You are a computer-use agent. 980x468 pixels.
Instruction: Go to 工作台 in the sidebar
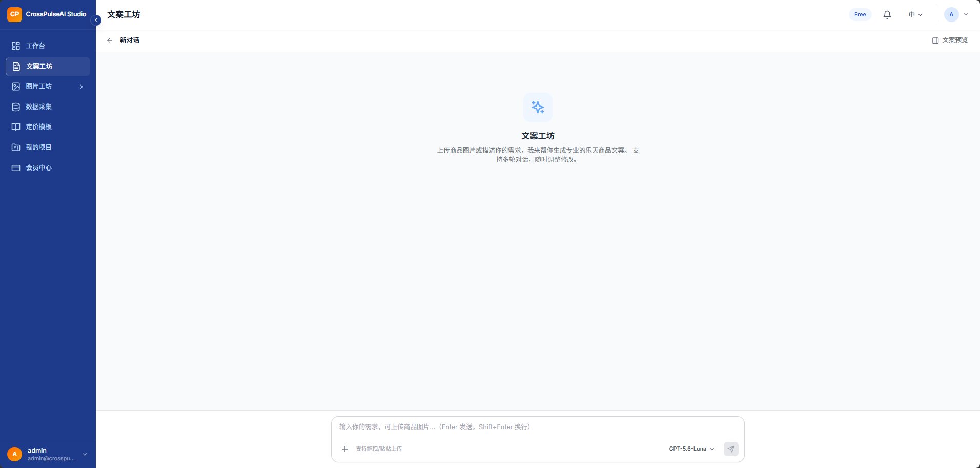[x=48, y=46]
